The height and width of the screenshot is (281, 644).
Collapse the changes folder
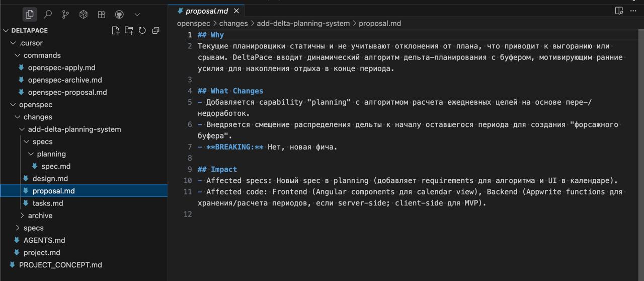(18, 117)
